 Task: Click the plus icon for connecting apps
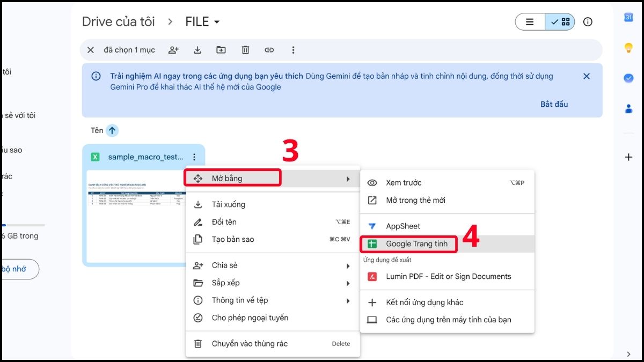(372, 302)
